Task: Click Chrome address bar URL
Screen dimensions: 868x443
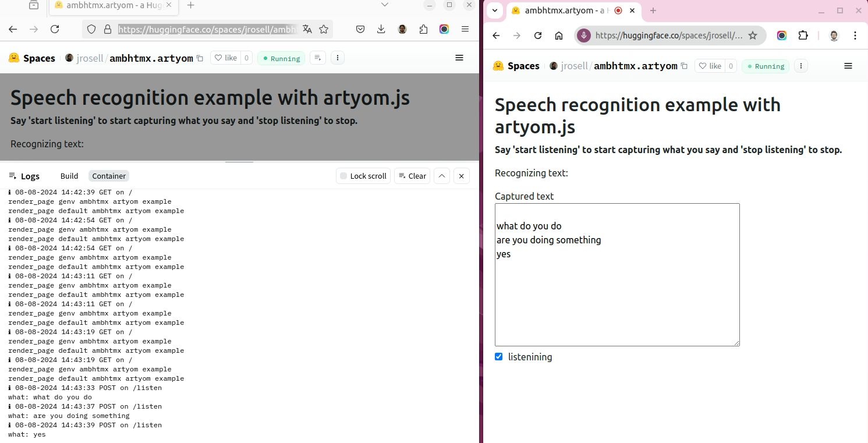Action: pyautogui.click(x=669, y=36)
